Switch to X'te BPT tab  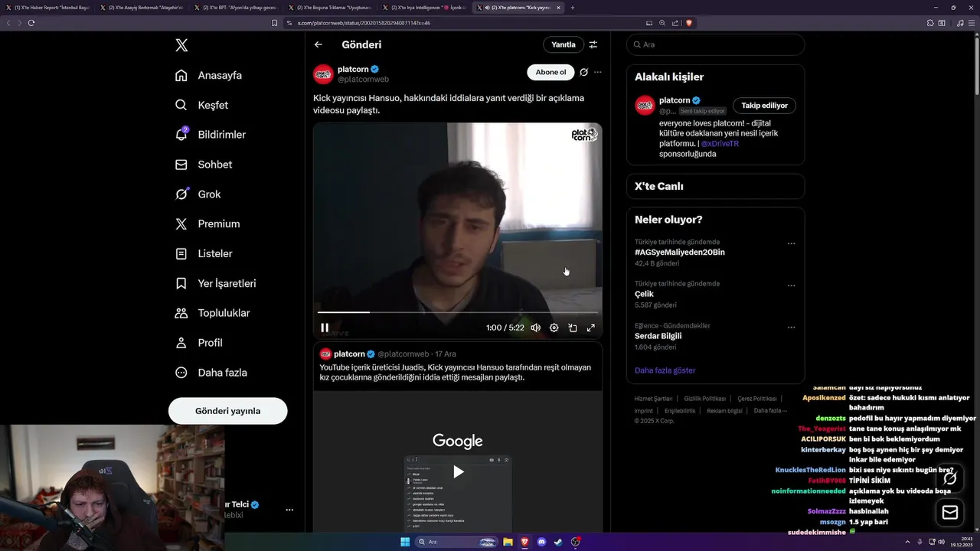click(x=236, y=8)
